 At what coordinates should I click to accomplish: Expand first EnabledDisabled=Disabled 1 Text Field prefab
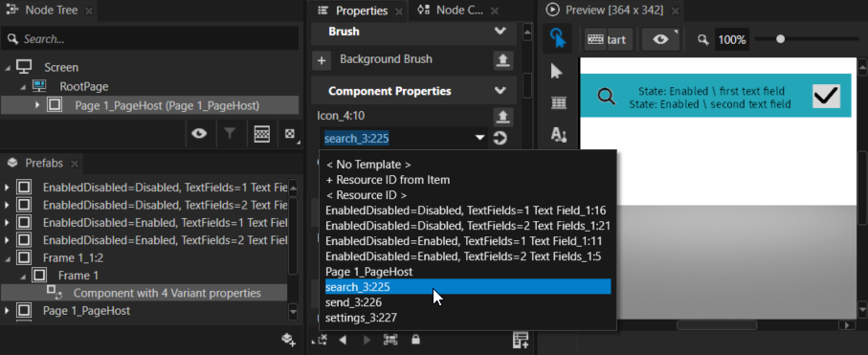point(7,188)
